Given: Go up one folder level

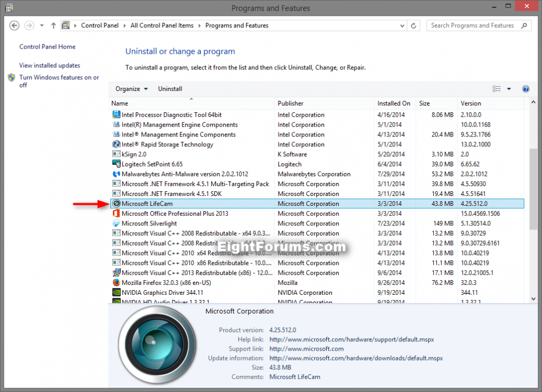Looking at the screenshot, I should (53, 26).
